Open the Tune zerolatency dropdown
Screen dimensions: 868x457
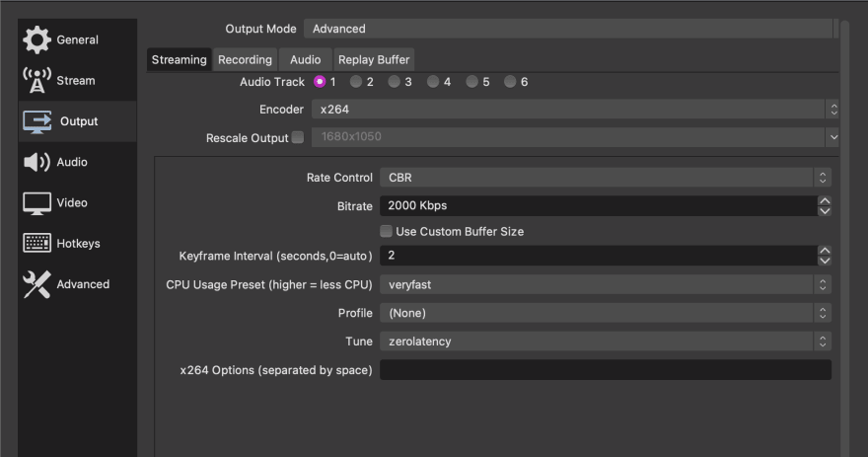[606, 342]
